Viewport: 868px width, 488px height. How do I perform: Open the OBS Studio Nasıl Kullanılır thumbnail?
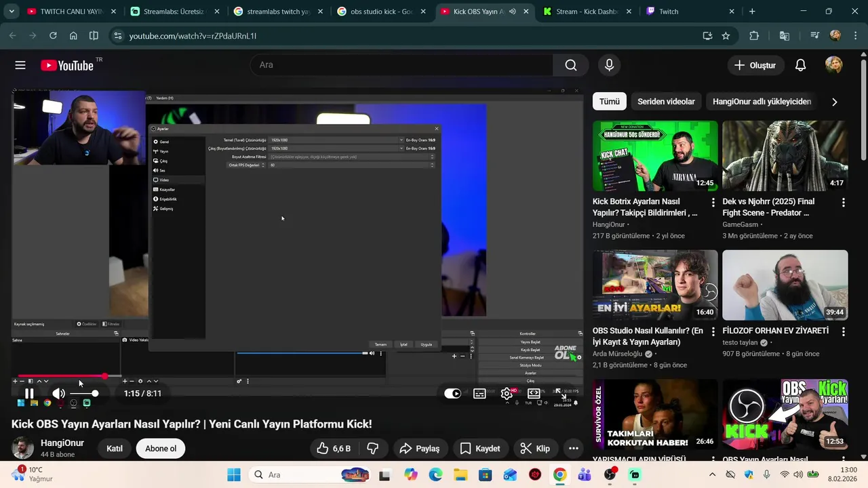pyautogui.click(x=655, y=285)
